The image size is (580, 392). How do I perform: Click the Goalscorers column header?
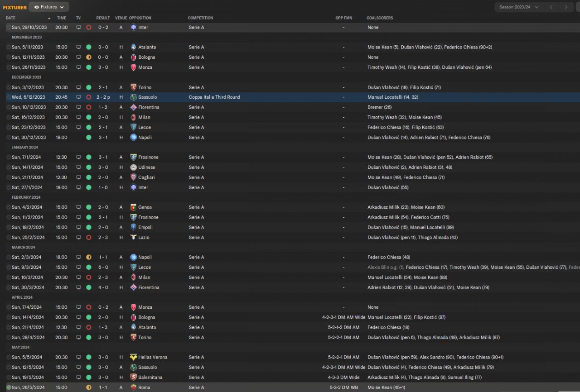pyautogui.click(x=380, y=18)
